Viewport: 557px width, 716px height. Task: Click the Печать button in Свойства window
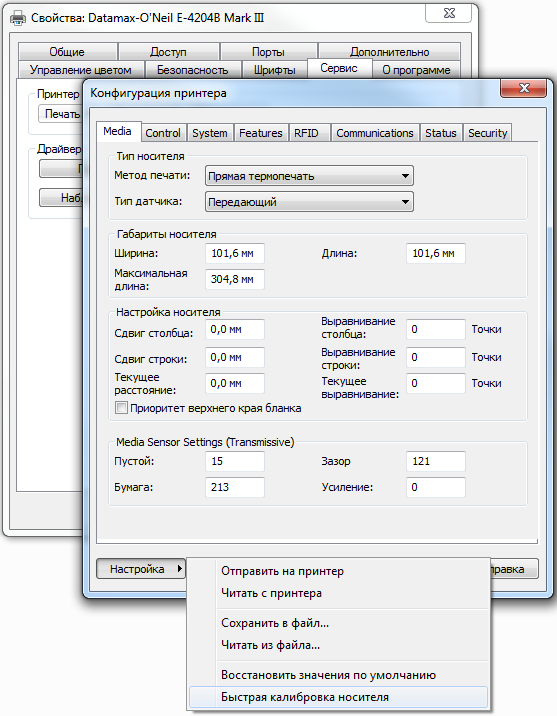pyautogui.click(x=60, y=114)
